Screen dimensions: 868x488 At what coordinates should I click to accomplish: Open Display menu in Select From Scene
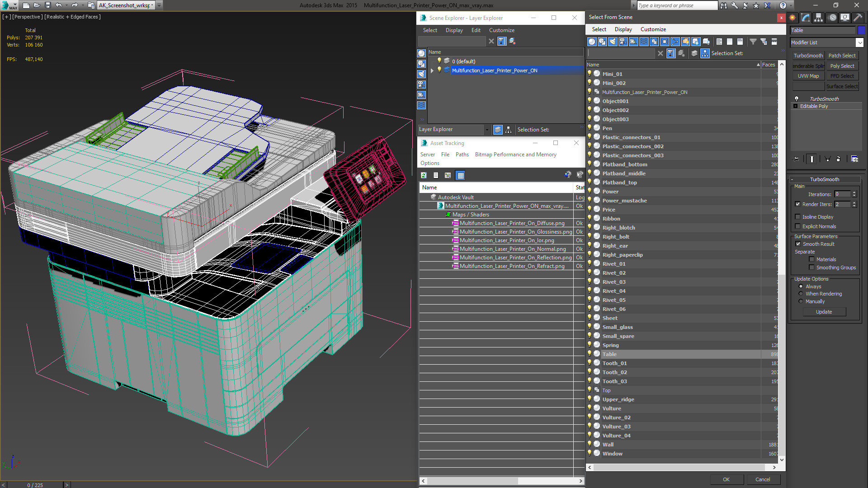pyautogui.click(x=623, y=29)
